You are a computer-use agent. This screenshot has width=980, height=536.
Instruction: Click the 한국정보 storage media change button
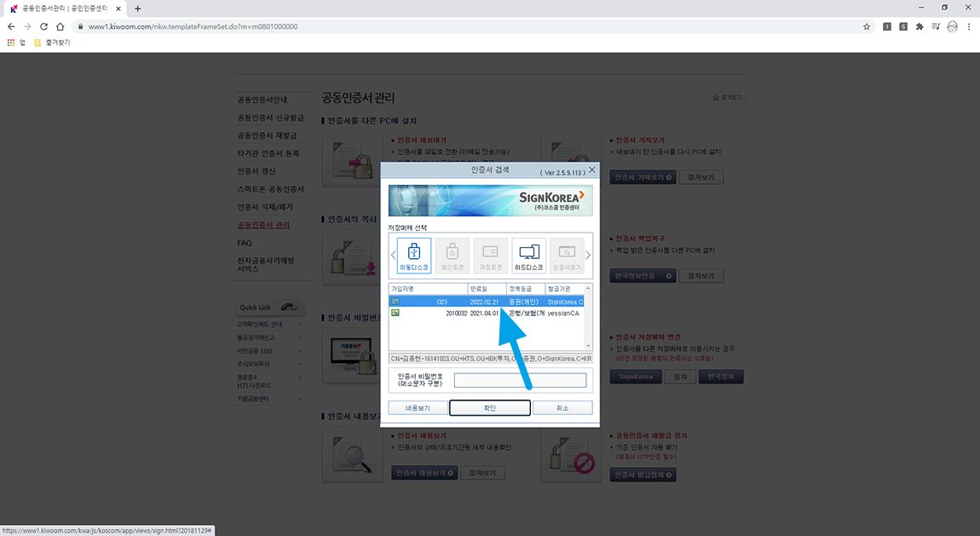pyautogui.click(x=721, y=377)
